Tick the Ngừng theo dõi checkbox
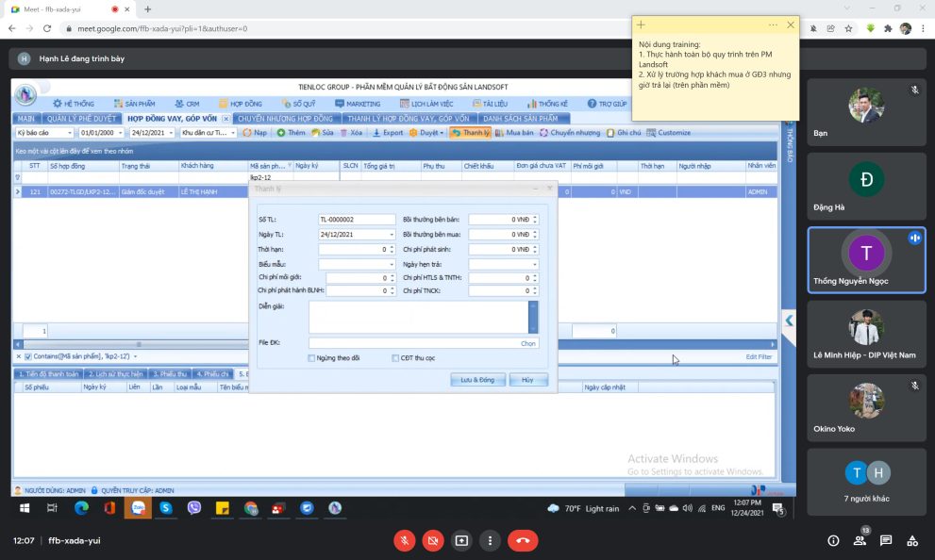Screen dimensions: 935x560 click(311, 358)
